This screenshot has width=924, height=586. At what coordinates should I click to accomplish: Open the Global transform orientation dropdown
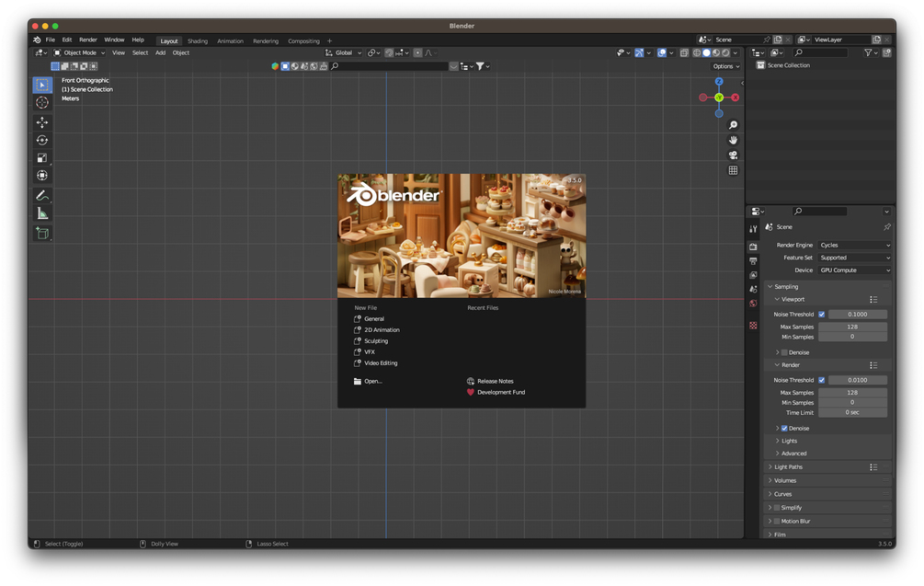[x=344, y=52]
